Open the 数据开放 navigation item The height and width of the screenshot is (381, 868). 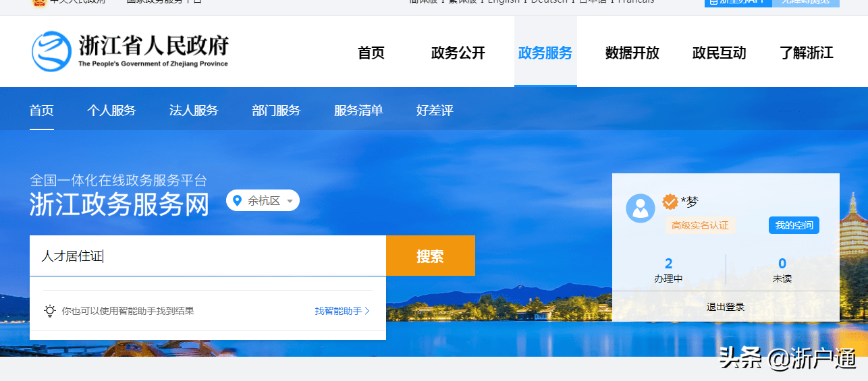632,53
